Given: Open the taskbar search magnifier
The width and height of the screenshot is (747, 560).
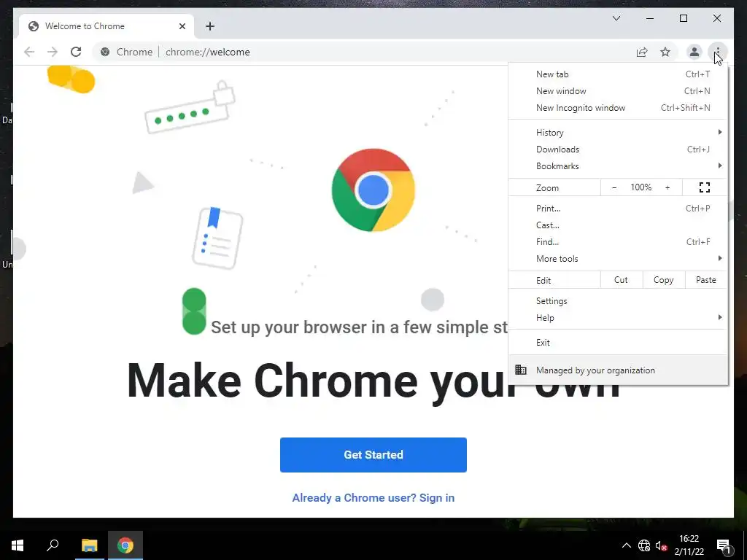Looking at the screenshot, I should (x=53, y=545).
